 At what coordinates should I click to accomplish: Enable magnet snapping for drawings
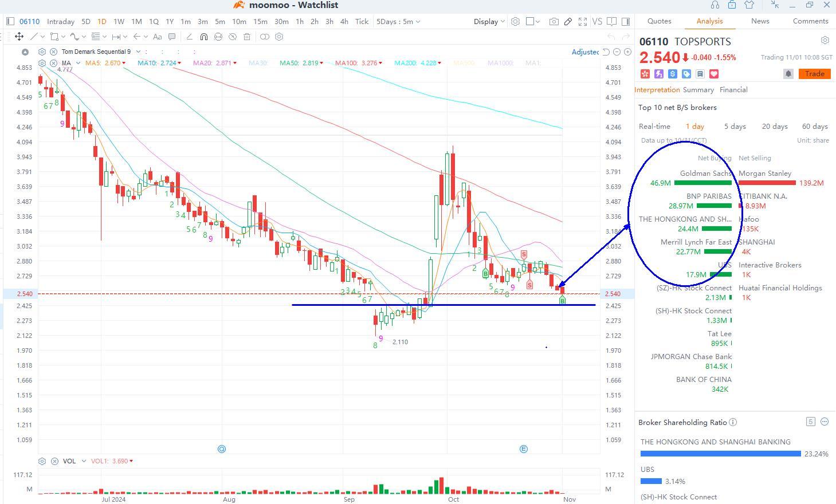[x=203, y=37]
